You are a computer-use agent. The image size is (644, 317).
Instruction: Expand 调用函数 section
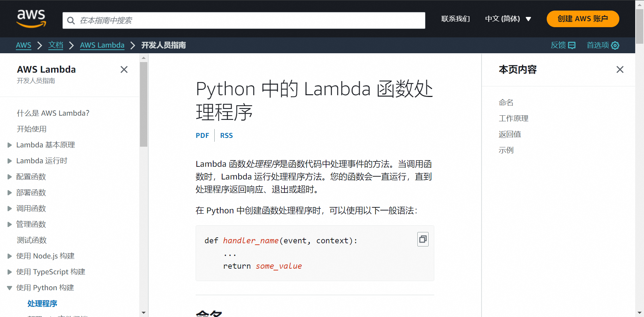coord(10,208)
